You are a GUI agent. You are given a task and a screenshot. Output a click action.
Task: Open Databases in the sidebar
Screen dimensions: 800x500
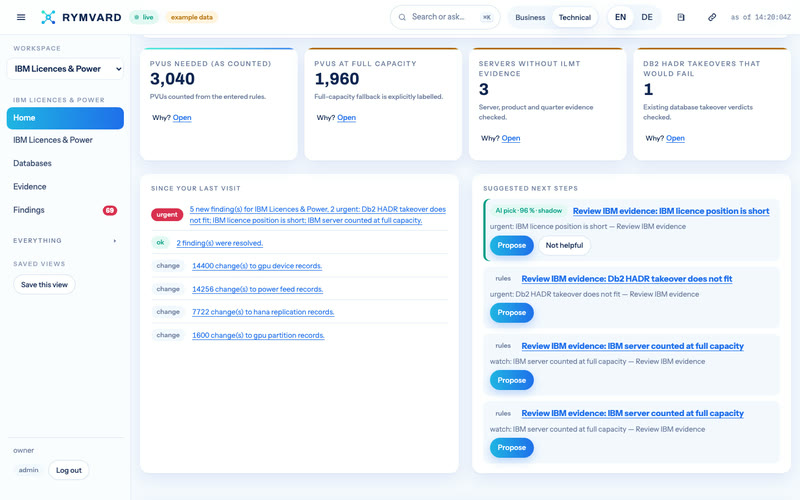pos(65,163)
